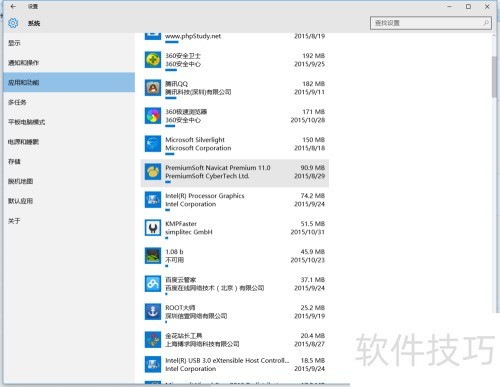Screen dimensions: 500x387
Task: Select the 360安全卫士 app icon
Action: pos(153,60)
